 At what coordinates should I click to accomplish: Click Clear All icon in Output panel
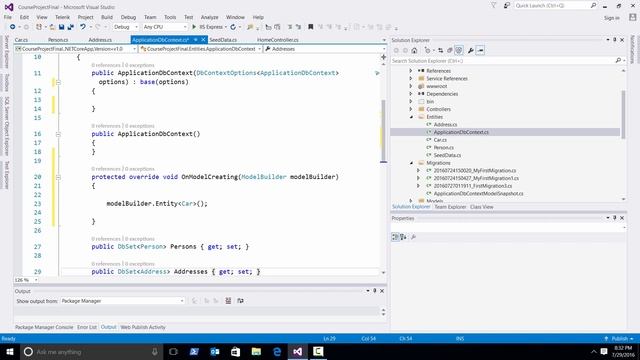pos(228,301)
